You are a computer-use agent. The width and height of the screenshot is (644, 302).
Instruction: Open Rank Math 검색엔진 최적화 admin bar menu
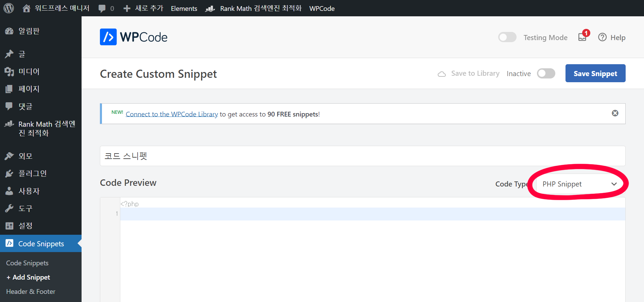261,8
